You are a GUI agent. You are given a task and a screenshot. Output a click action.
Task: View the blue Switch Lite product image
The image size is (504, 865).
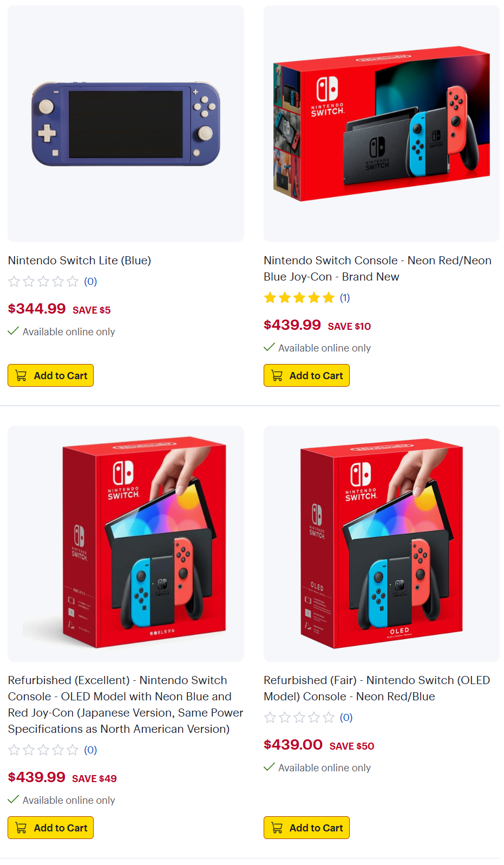126,123
